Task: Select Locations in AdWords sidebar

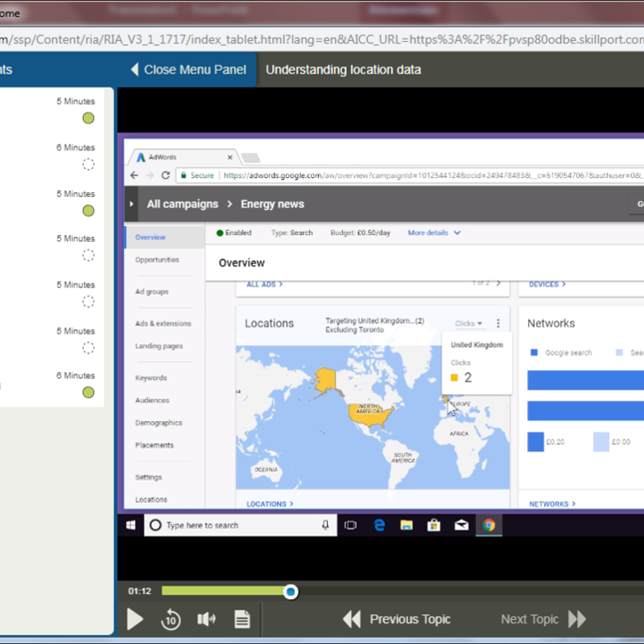Action: pos(151,500)
